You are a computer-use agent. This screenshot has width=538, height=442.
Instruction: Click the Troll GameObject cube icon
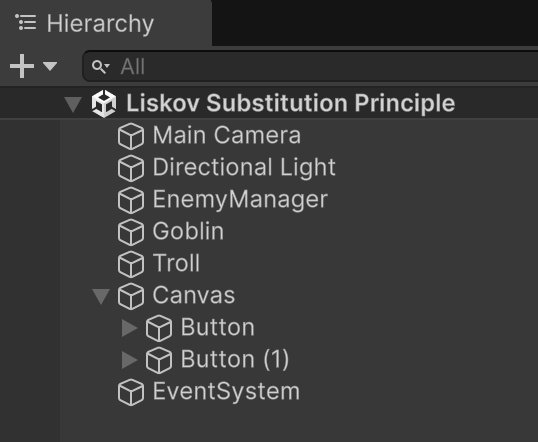point(131,264)
